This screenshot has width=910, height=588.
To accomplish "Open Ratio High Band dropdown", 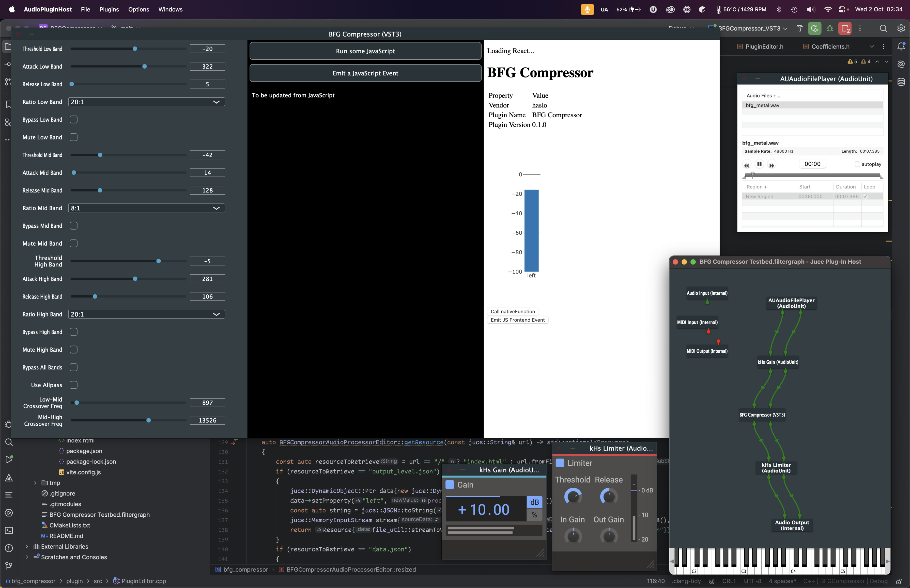I will 147,314.
